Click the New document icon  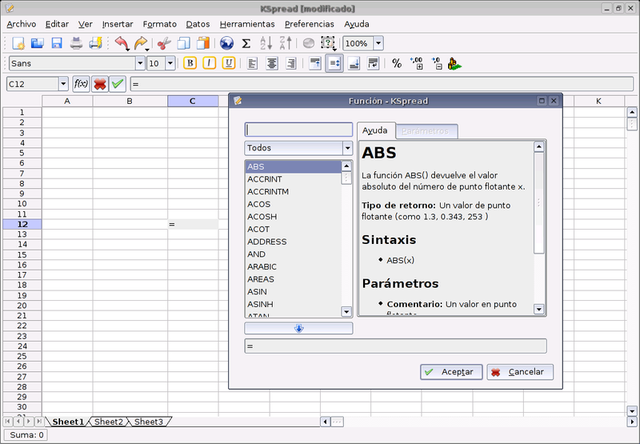pyautogui.click(x=18, y=43)
